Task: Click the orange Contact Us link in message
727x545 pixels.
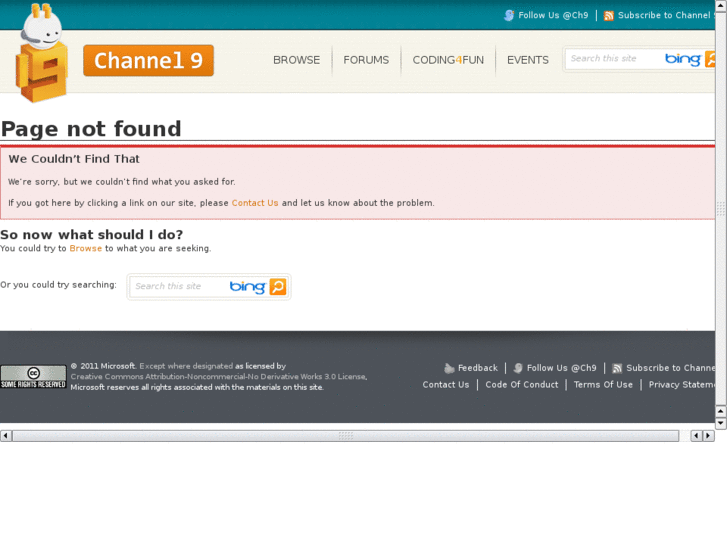Action: [x=255, y=203]
